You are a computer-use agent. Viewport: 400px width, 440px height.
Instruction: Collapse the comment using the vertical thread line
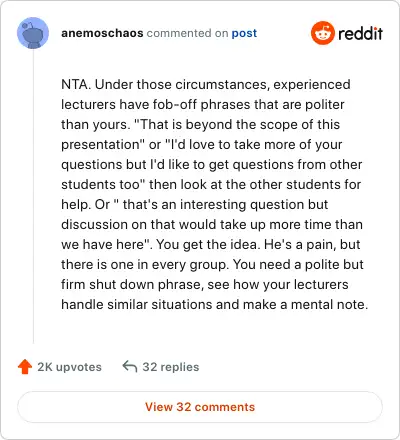click(x=33, y=197)
